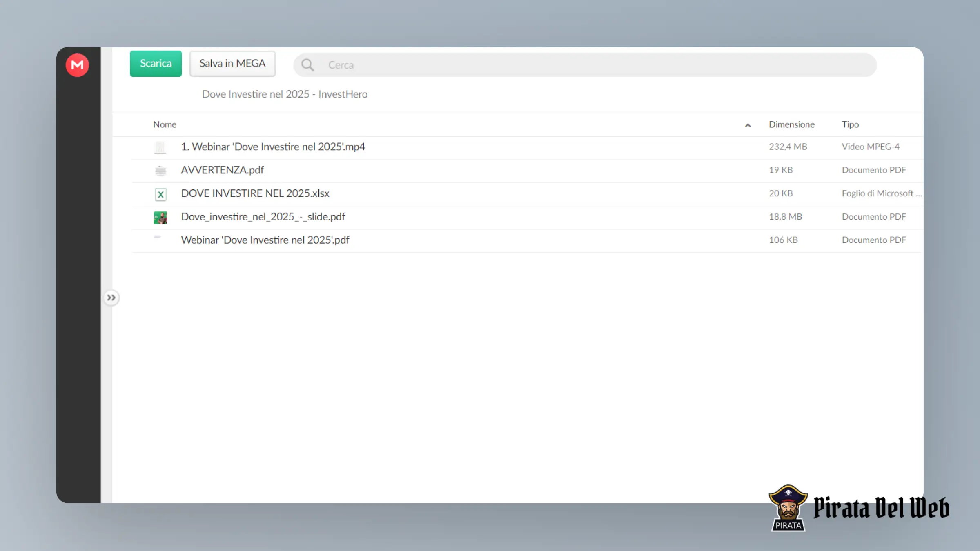This screenshot has width=980, height=551.
Task: Toggle name sort order arrow
Action: [748, 125]
